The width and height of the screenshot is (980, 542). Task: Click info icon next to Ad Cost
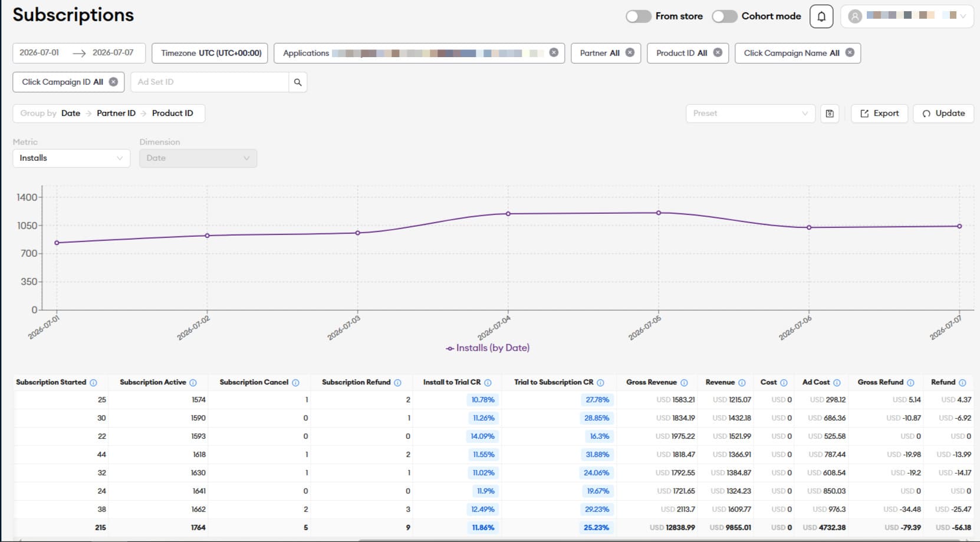click(x=837, y=383)
